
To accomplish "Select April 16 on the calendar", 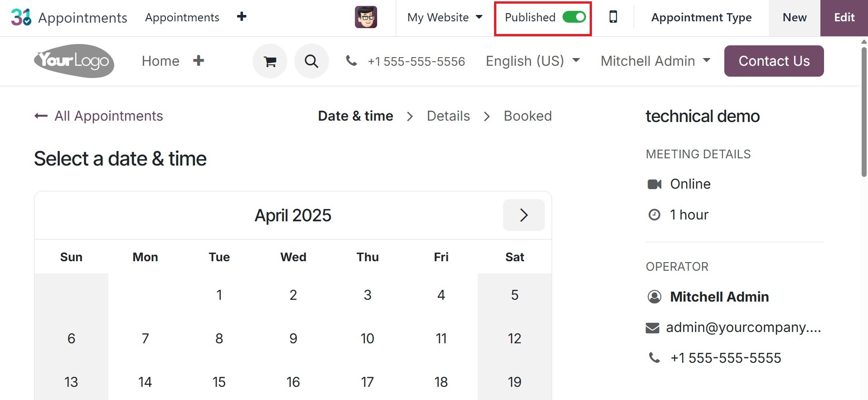I will point(293,382).
